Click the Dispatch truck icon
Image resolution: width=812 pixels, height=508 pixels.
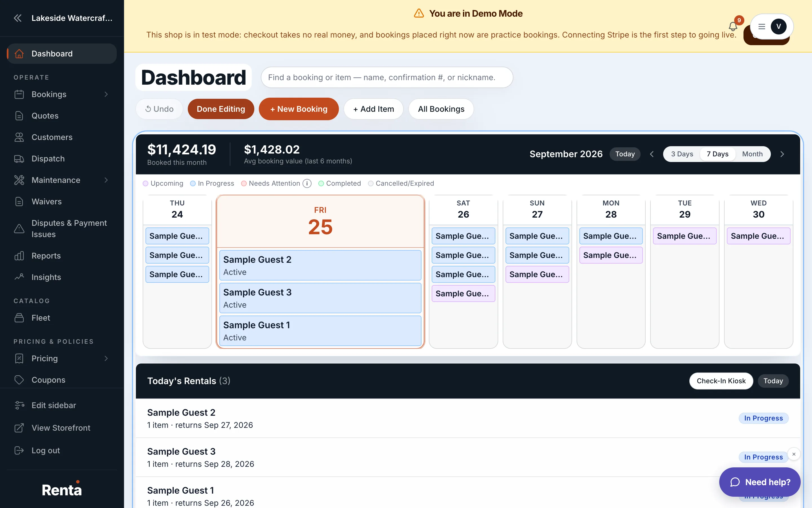(19, 159)
